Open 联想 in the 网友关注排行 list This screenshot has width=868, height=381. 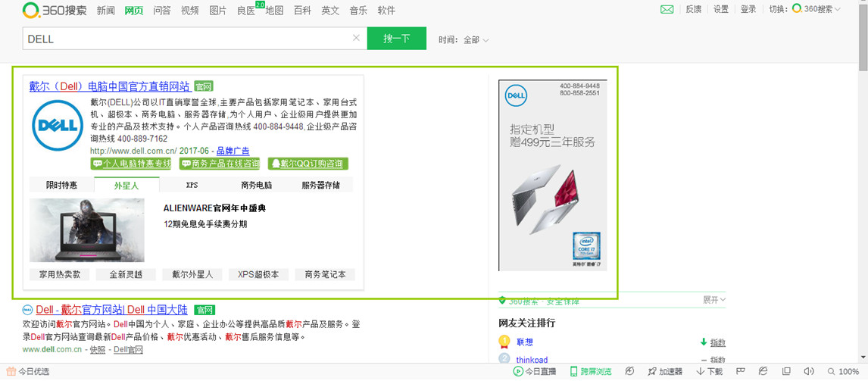(525, 342)
